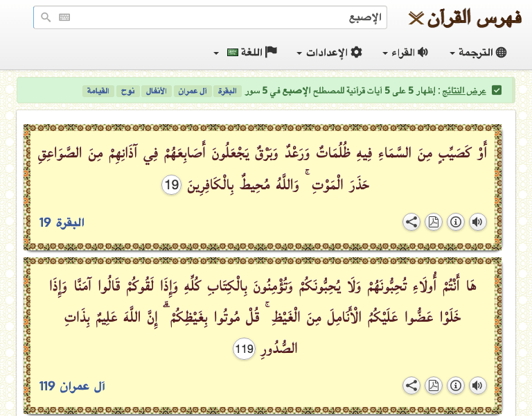Open the فهرس القرآن site logo
532x416 pixels.
click(465, 17)
